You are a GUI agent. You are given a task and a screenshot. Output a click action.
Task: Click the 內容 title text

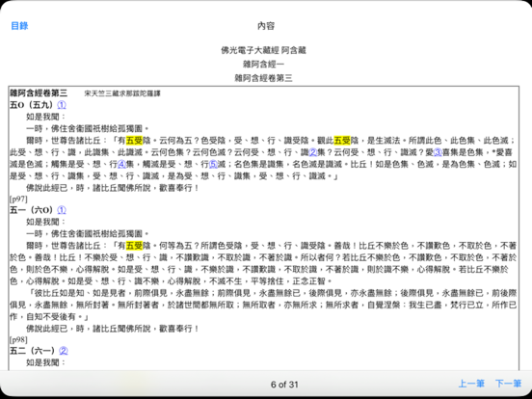pyautogui.click(x=266, y=26)
